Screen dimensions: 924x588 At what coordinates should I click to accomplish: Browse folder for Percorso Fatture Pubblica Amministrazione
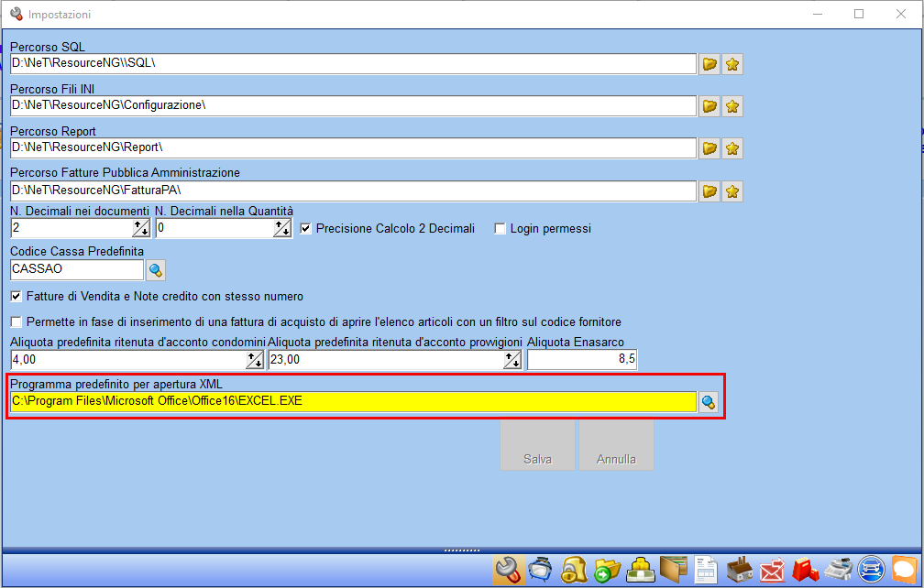click(709, 191)
